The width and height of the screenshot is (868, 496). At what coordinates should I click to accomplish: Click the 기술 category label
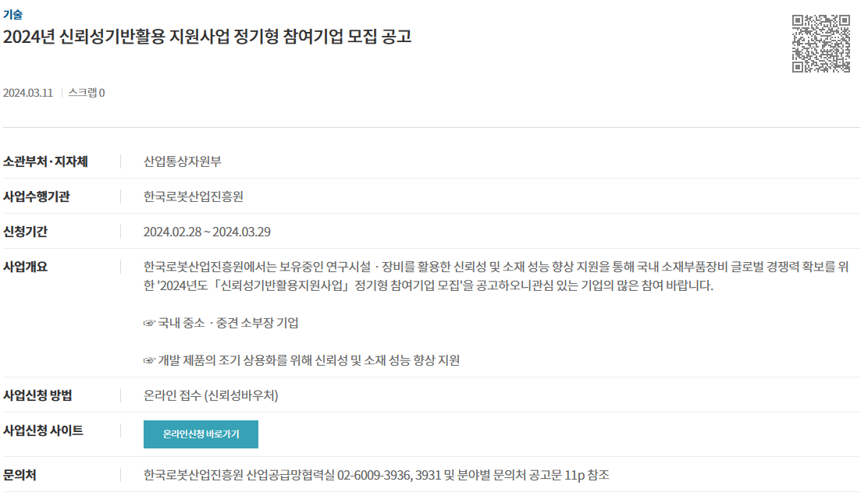click(x=12, y=14)
